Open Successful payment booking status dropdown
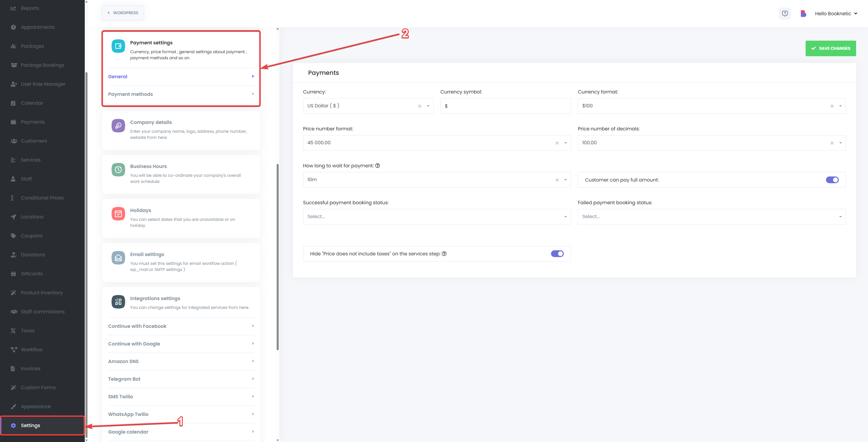 437,217
